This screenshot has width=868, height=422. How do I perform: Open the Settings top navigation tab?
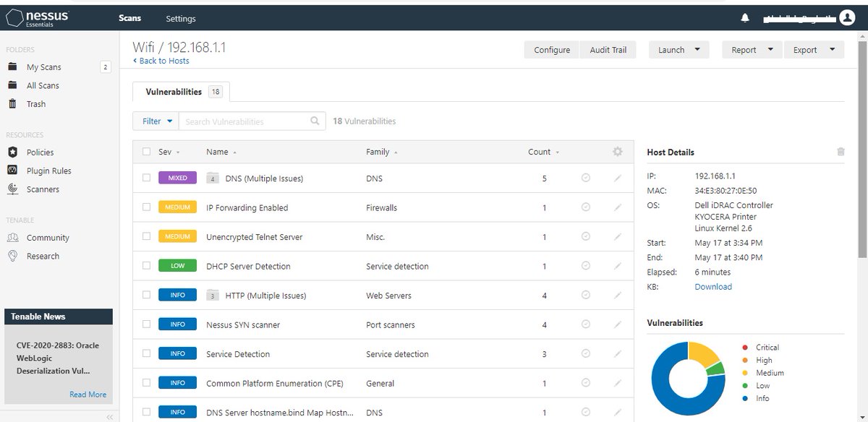(x=181, y=18)
